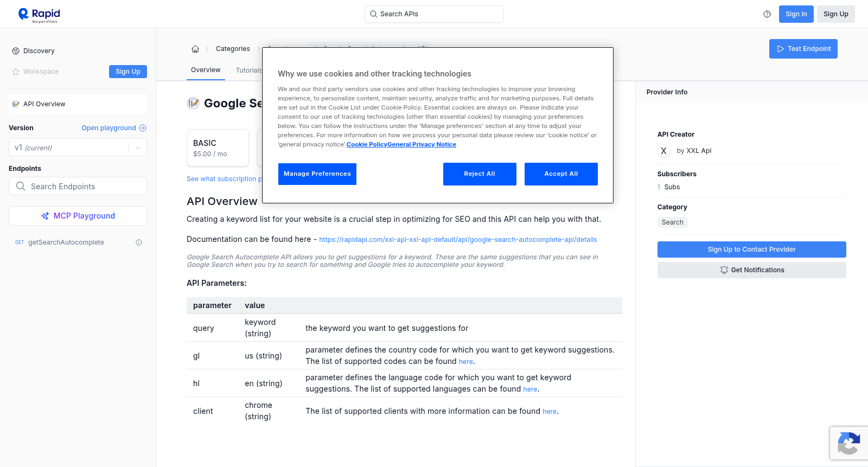The image size is (868, 467).
Task: Click the Test Endpoint button
Action: (x=803, y=49)
